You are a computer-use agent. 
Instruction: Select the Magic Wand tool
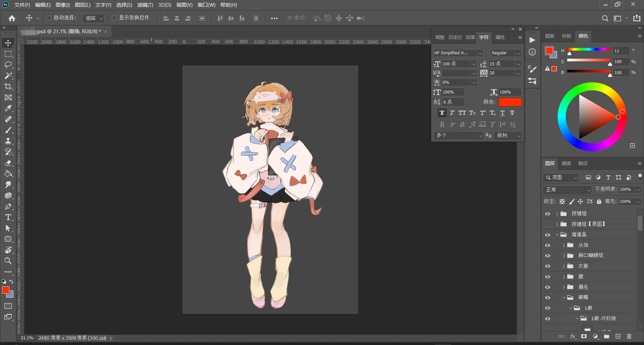pos(8,75)
